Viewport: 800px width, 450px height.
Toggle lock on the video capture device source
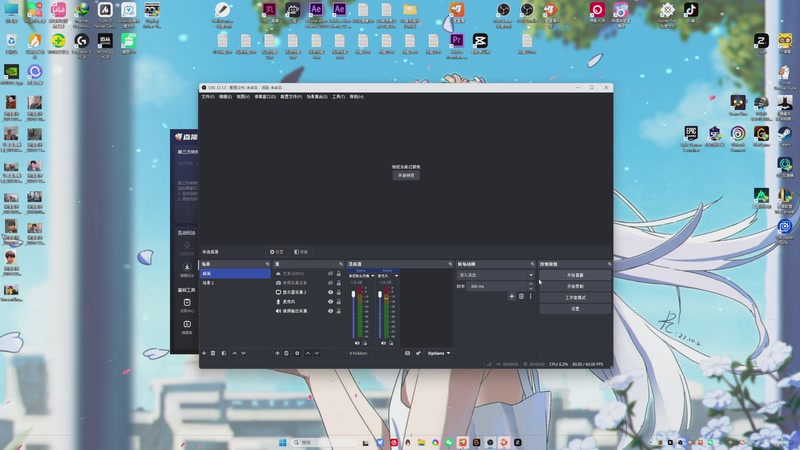point(338,283)
